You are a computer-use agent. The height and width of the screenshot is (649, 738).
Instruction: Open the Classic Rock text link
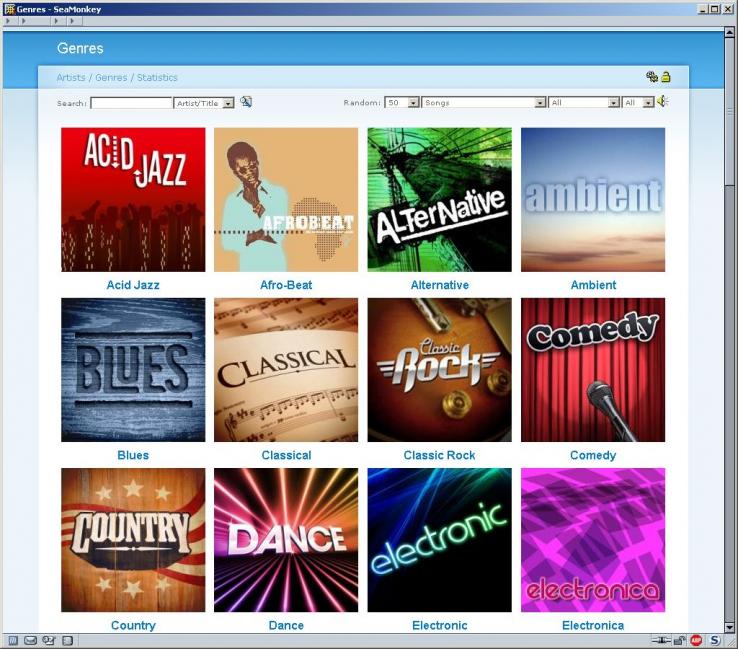coord(440,455)
